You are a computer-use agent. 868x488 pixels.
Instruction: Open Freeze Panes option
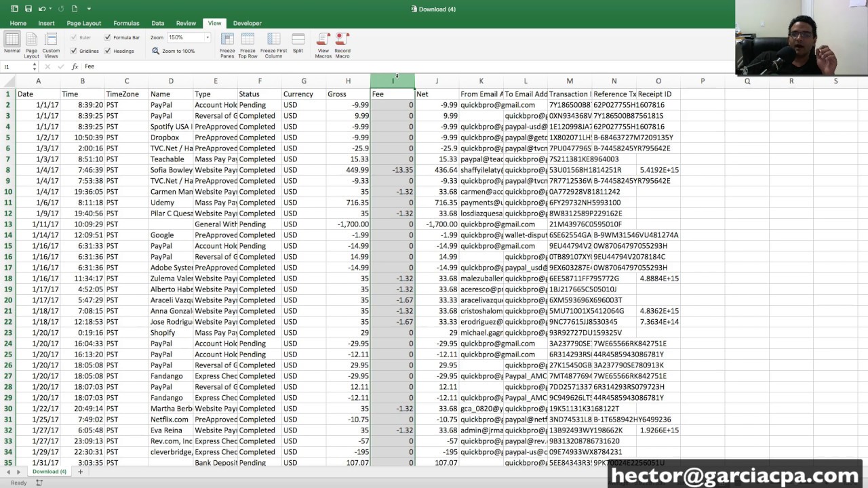coord(227,45)
